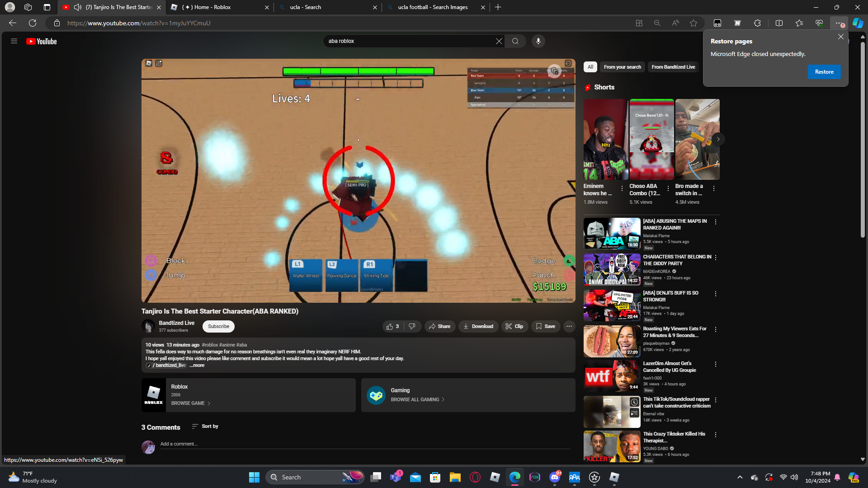Open Edge Settings and more menu
Image resolution: width=868 pixels, height=488 pixels.
click(x=839, y=23)
